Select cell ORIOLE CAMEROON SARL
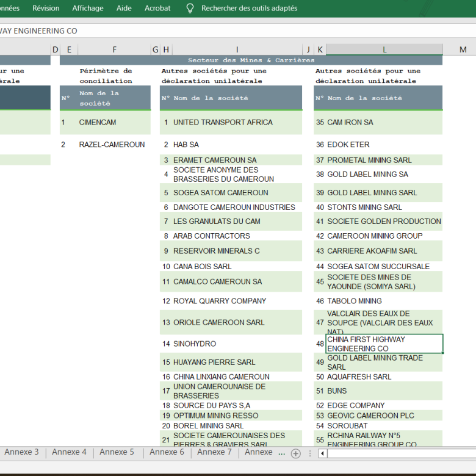Viewport: 476px width, 476px height. (237, 322)
